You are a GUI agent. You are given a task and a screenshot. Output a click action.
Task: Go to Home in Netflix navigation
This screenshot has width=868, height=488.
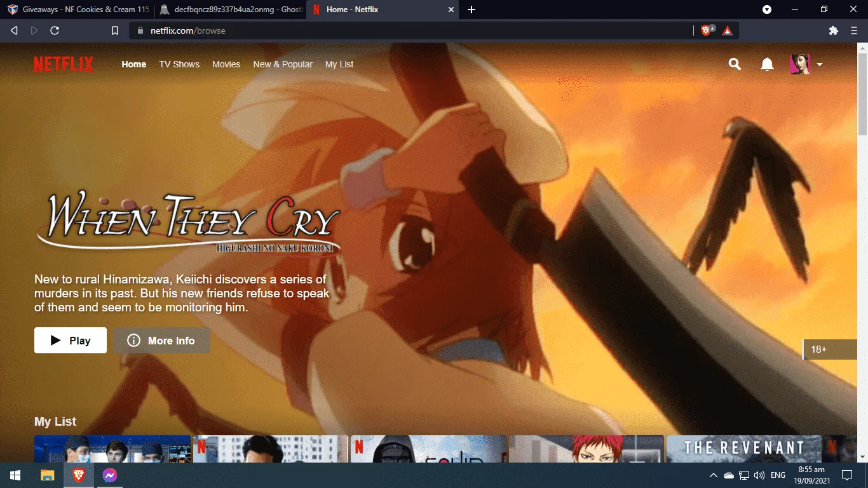[134, 64]
